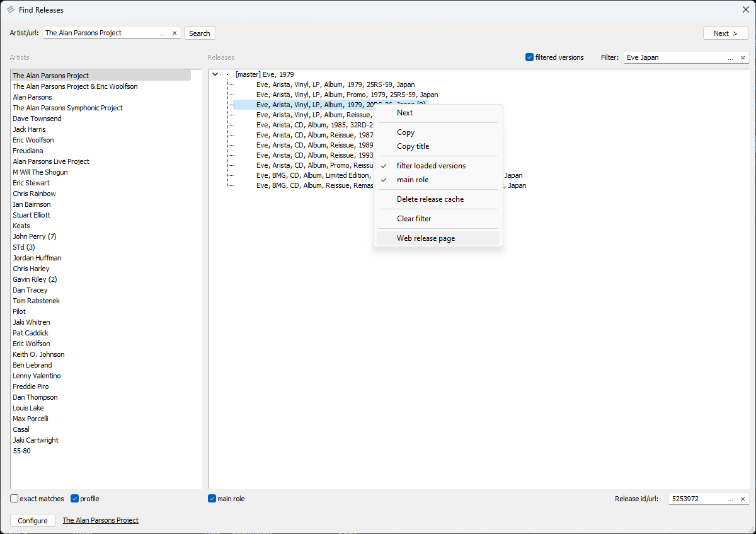
Task: Follow The Alan Parsons Project link at bottom
Action: click(101, 520)
